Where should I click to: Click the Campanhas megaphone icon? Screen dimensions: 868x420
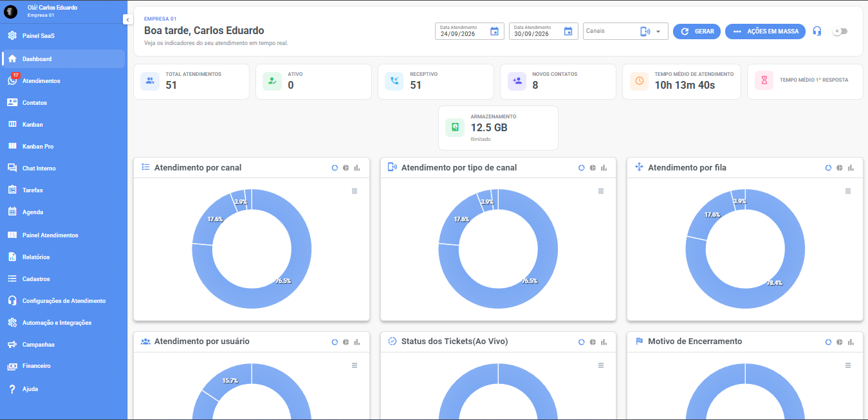coord(12,344)
